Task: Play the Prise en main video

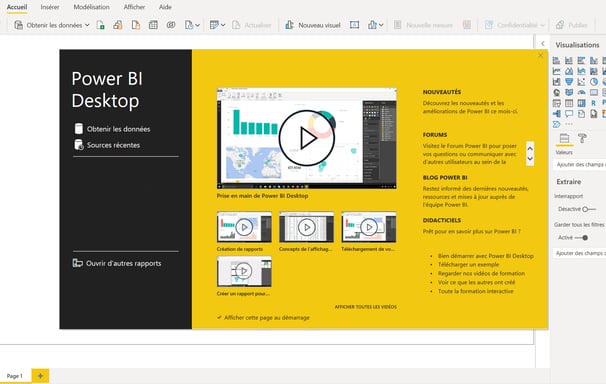Action: tap(307, 138)
